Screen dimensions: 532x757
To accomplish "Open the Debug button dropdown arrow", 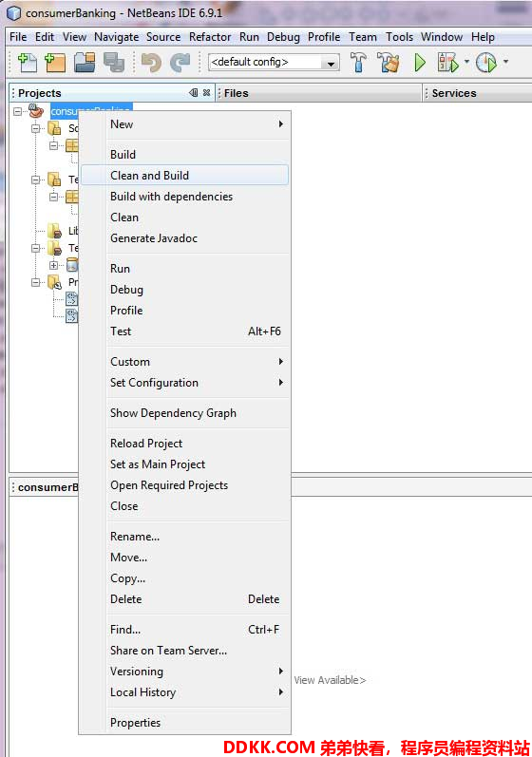I will tap(466, 62).
